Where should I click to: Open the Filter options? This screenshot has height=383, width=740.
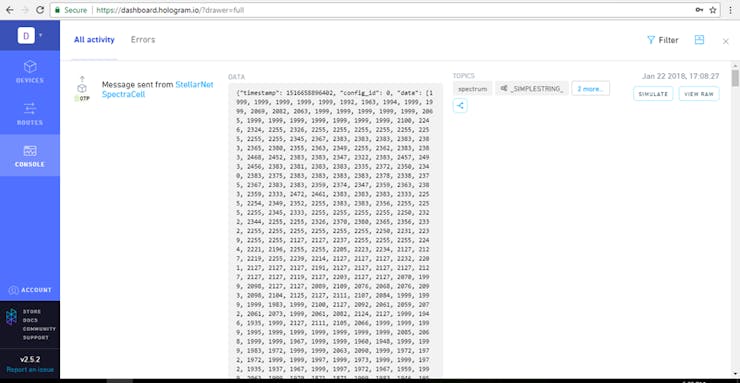pyautogui.click(x=663, y=40)
